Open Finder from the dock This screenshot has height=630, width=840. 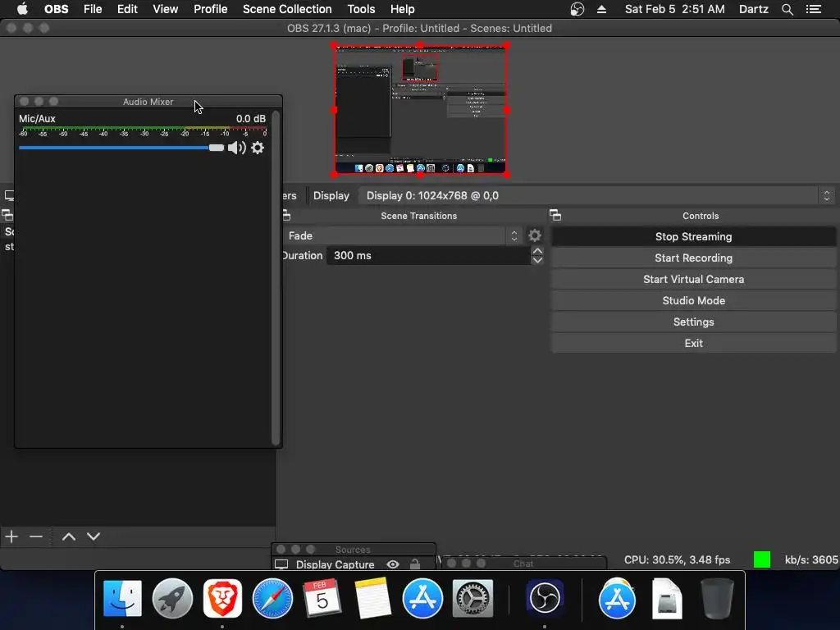(123, 598)
